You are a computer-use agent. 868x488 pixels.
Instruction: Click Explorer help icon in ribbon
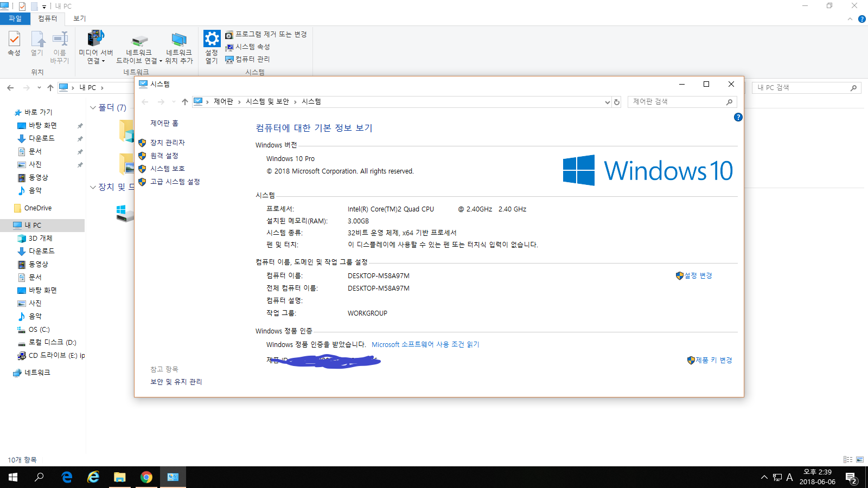(861, 19)
